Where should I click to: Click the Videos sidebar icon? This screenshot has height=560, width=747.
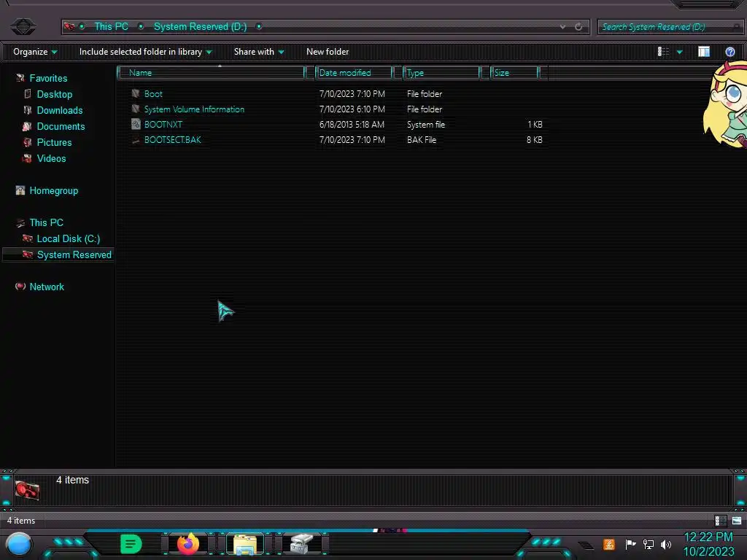pos(27,158)
